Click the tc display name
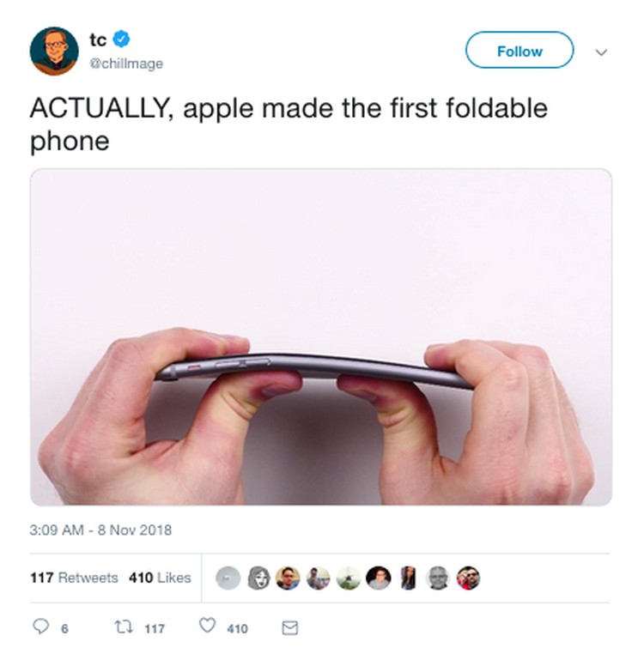Viewport: 644px width, 648px height. pyautogui.click(x=98, y=39)
